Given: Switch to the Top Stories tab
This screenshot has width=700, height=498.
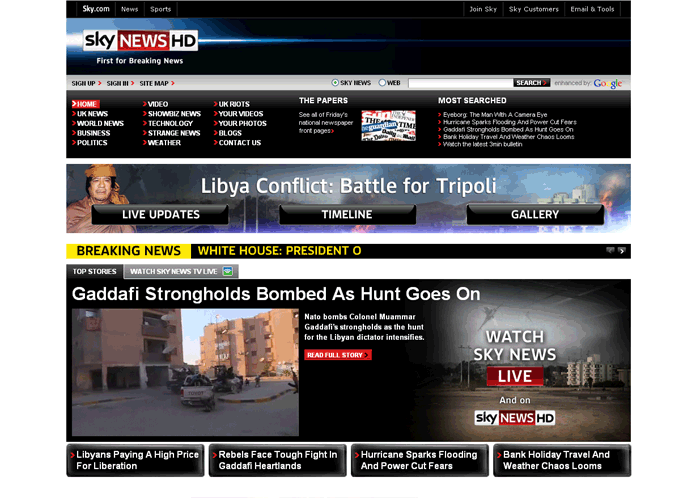Looking at the screenshot, I should (x=95, y=271).
